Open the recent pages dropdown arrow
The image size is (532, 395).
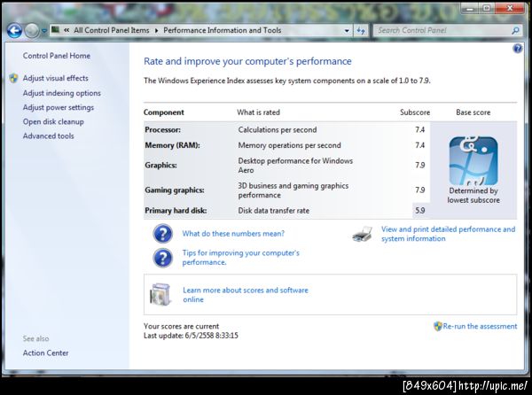(x=43, y=31)
